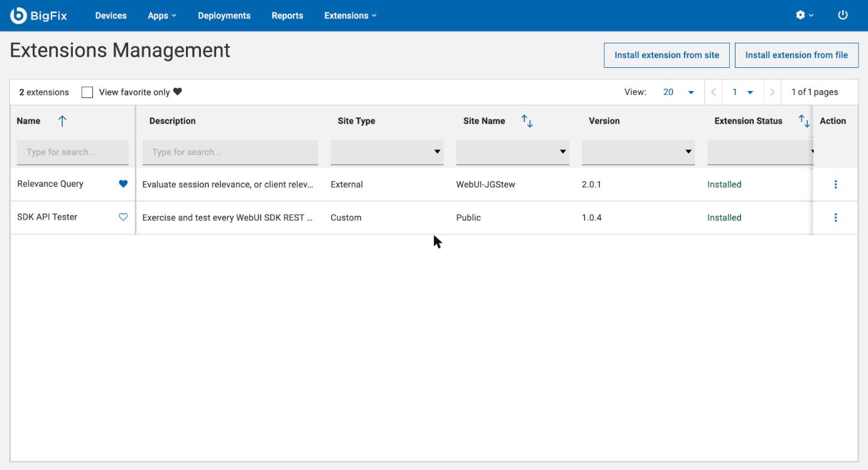Click the Name search field
The height and width of the screenshot is (470, 868).
pos(73,152)
